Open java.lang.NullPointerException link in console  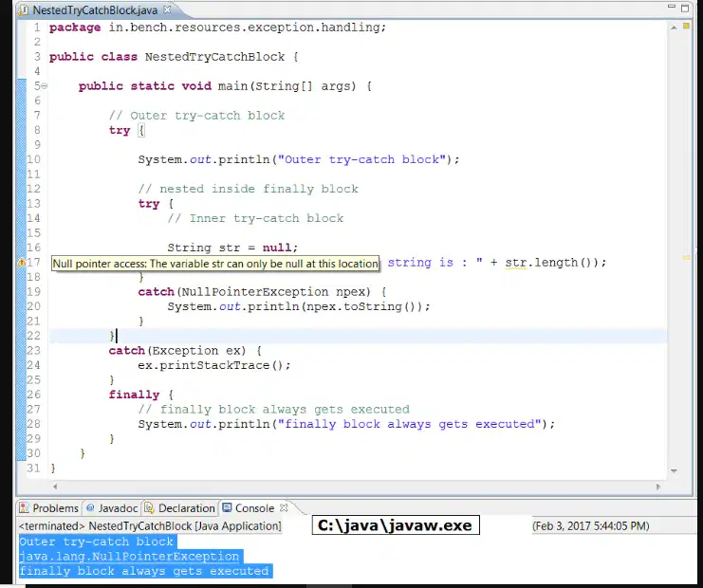[129, 556]
